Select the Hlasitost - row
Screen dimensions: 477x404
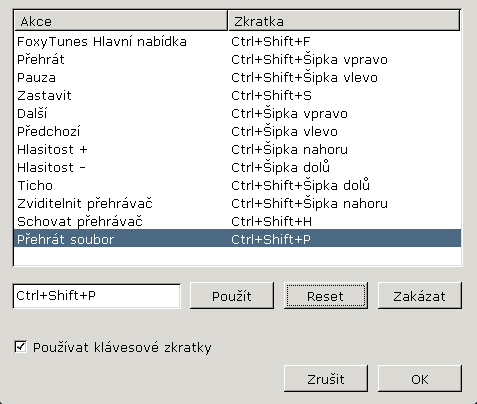coord(237,168)
